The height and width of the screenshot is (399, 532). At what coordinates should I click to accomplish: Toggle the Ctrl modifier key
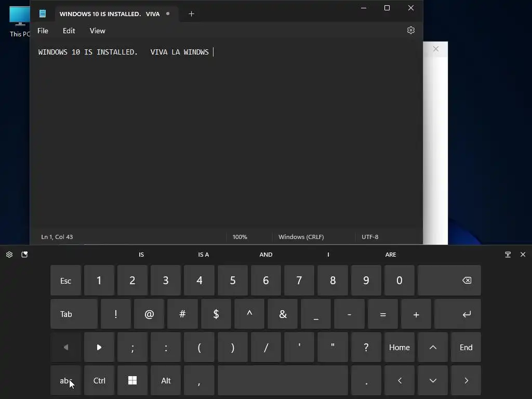(99, 380)
